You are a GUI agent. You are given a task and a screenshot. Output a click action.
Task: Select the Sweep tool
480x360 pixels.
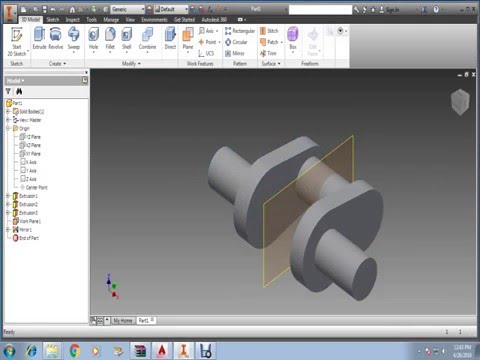click(74, 39)
